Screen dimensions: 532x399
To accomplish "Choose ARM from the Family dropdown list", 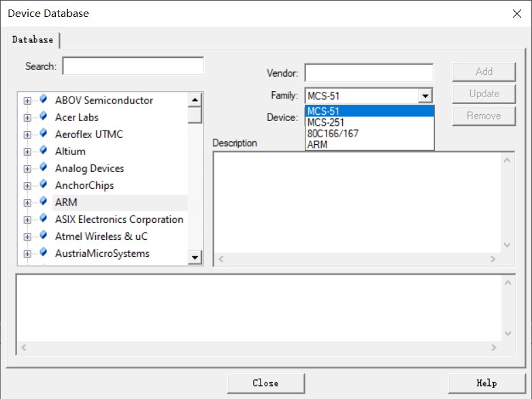I will pyautogui.click(x=369, y=145).
